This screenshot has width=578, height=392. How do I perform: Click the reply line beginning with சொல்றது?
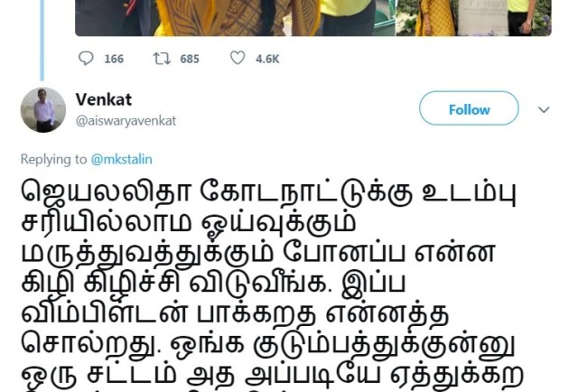click(267, 346)
